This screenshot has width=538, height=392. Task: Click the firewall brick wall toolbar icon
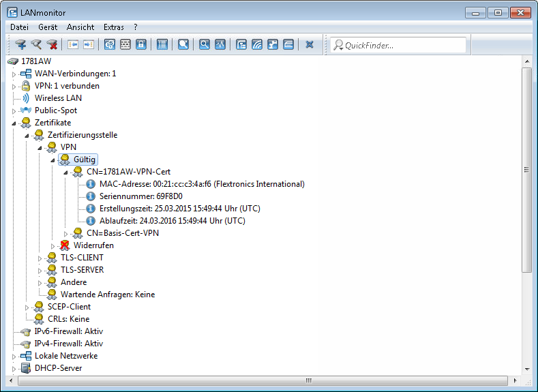point(125,45)
